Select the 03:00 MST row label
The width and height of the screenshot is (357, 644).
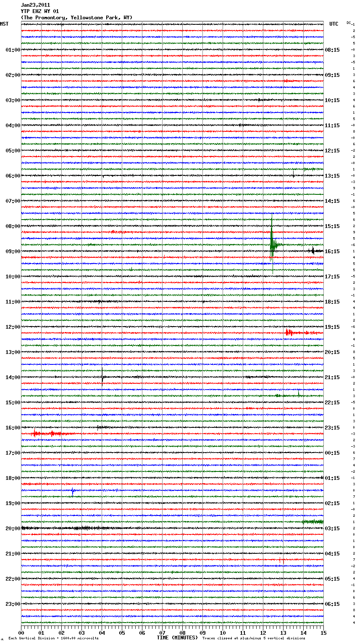[13, 100]
